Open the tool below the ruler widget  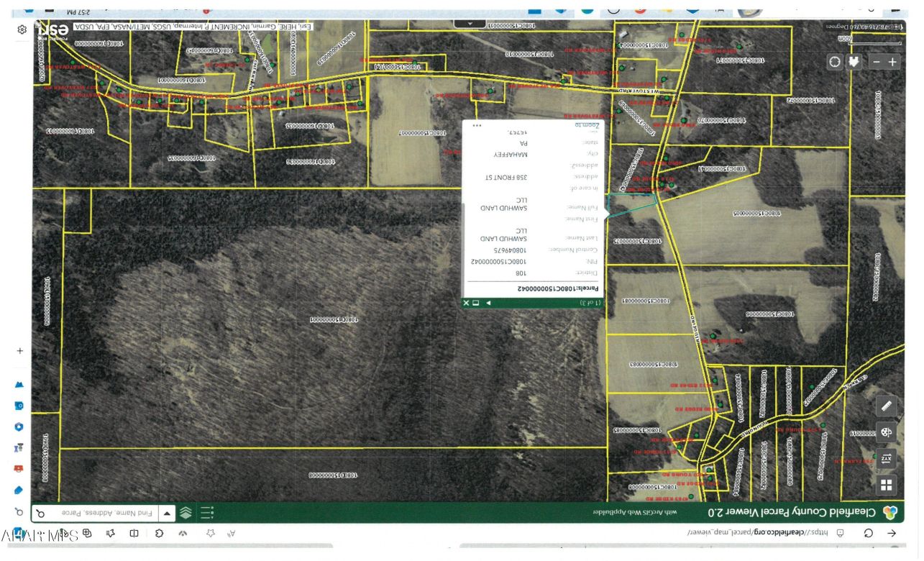pos(886,432)
